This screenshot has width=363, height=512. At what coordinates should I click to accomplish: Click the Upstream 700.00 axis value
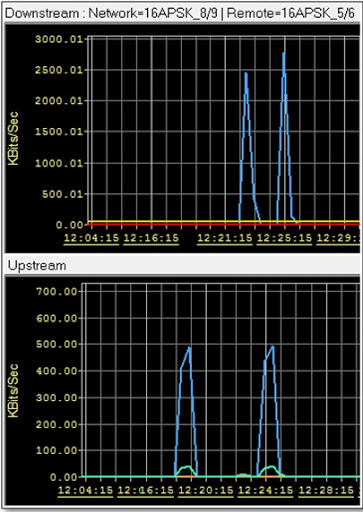tap(57, 292)
